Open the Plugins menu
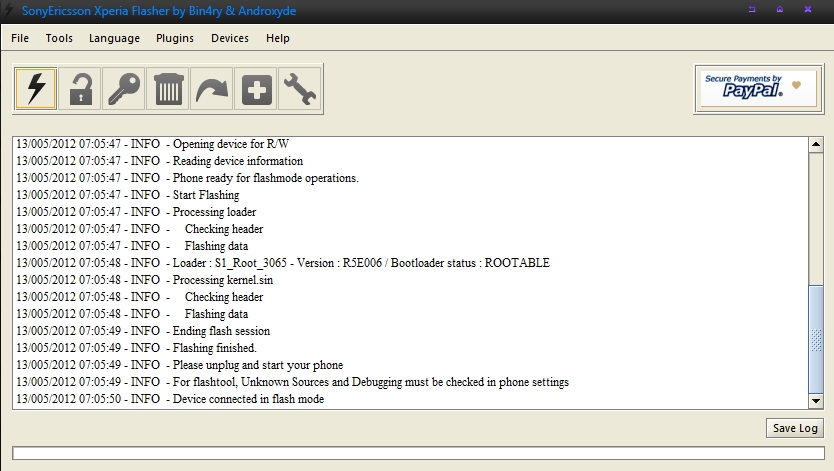 (175, 38)
